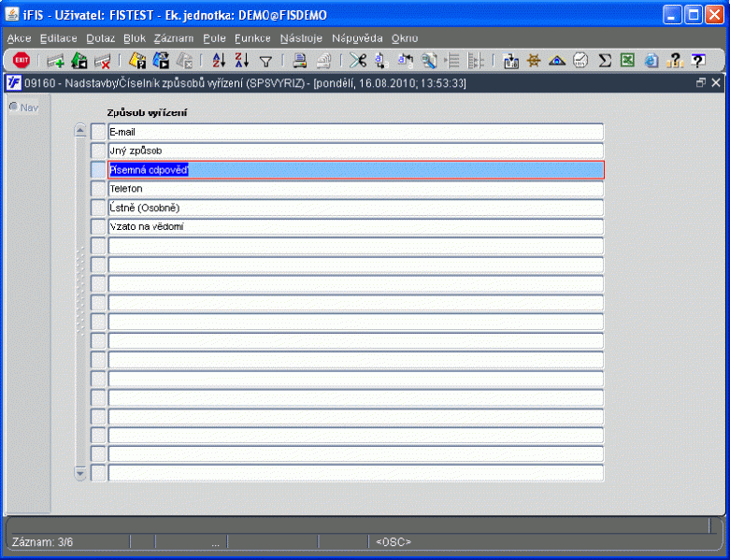Click the scissors cut icon
Screen dimensions: 730x560
358,61
